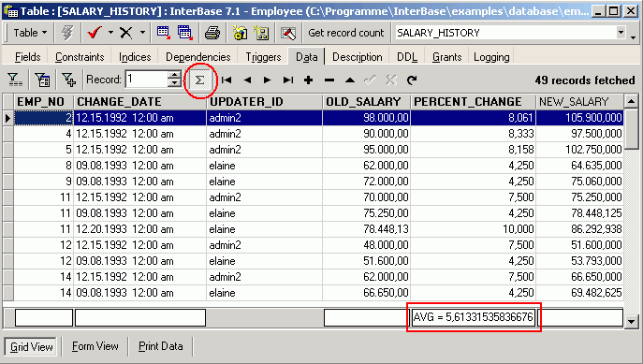Select the 10,000 percent change cell

pos(474,229)
